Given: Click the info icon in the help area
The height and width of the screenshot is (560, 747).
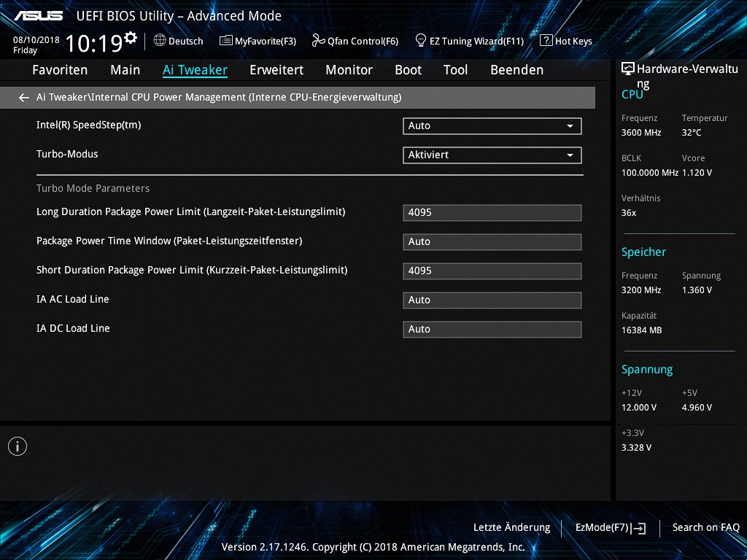Looking at the screenshot, I should [18, 446].
